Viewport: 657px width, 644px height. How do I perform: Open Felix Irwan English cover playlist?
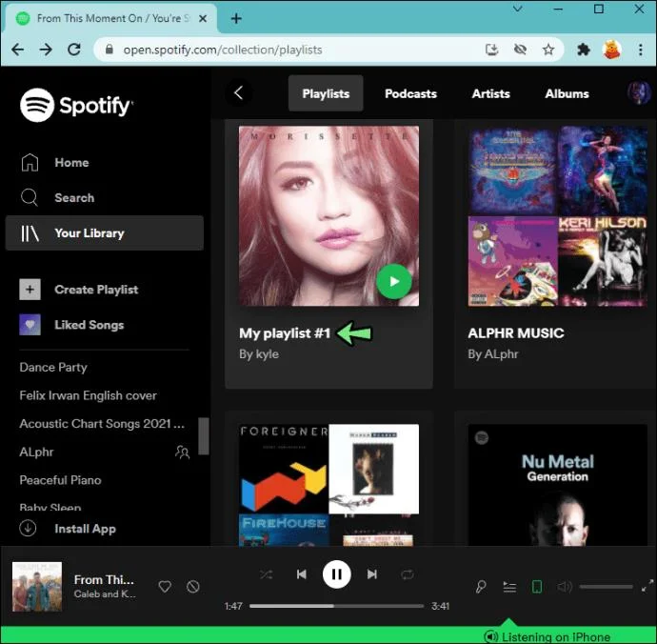pos(88,395)
